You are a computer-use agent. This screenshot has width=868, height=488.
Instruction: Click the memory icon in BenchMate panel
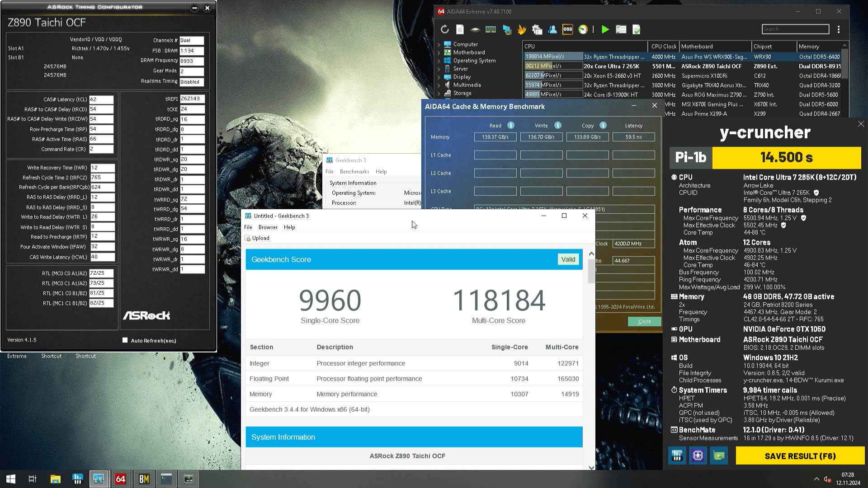(677, 455)
